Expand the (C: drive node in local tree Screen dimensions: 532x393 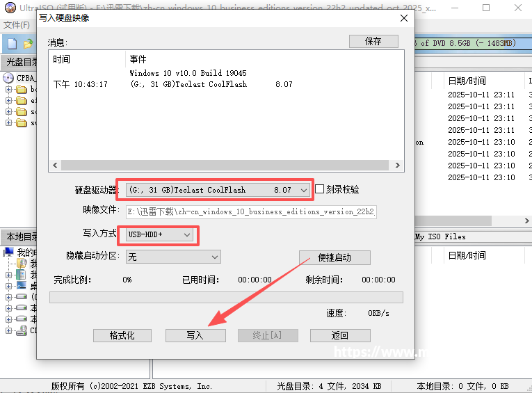click(x=8, y=297)
